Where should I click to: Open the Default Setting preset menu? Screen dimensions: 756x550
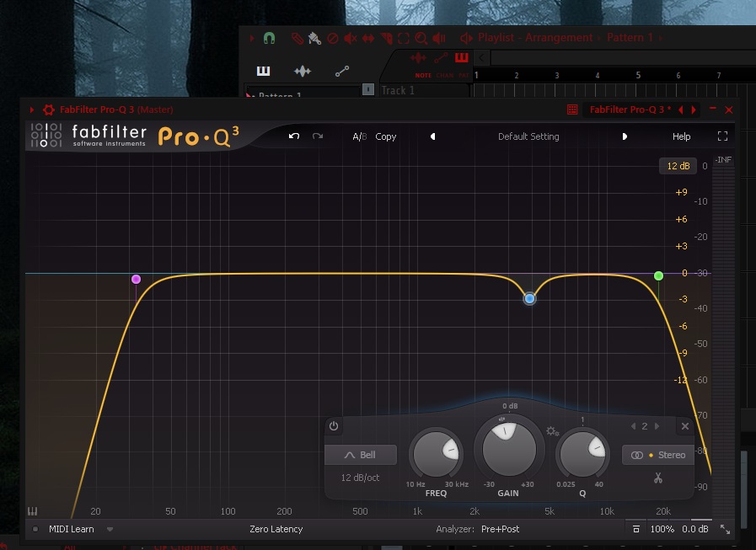tap(528, 136)
